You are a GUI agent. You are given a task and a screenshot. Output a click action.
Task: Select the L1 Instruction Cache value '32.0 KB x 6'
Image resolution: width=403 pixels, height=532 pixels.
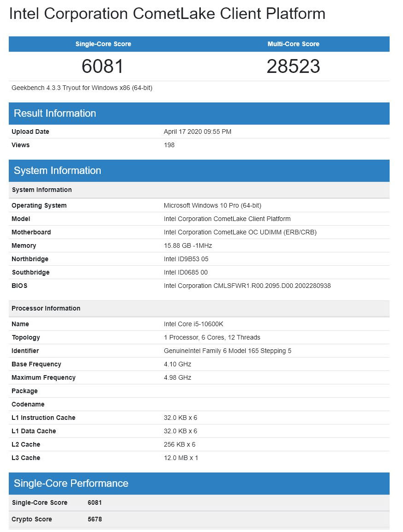pos(180,418)
